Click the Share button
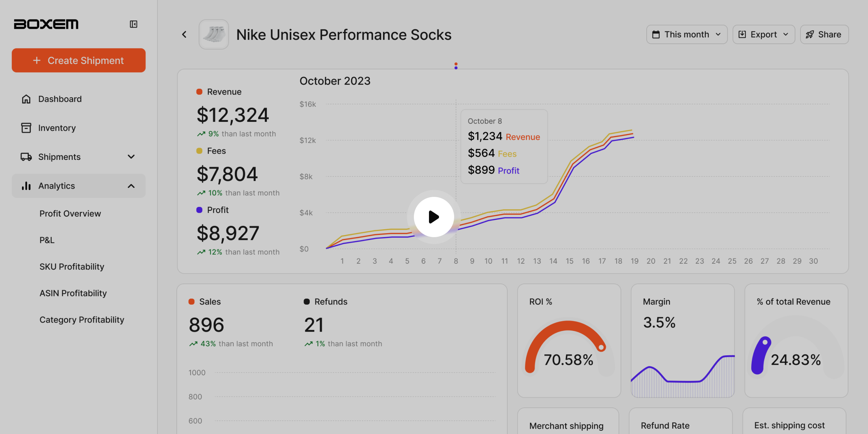The width and height of the screenshot is (868, 434). click(x=825, y=34)
